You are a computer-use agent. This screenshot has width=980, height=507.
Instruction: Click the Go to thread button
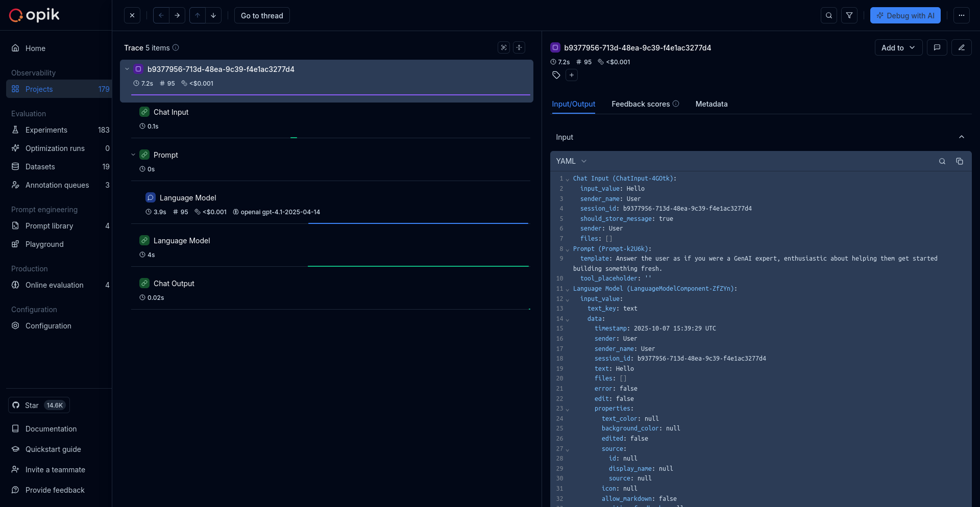click(x=262, y=15)
